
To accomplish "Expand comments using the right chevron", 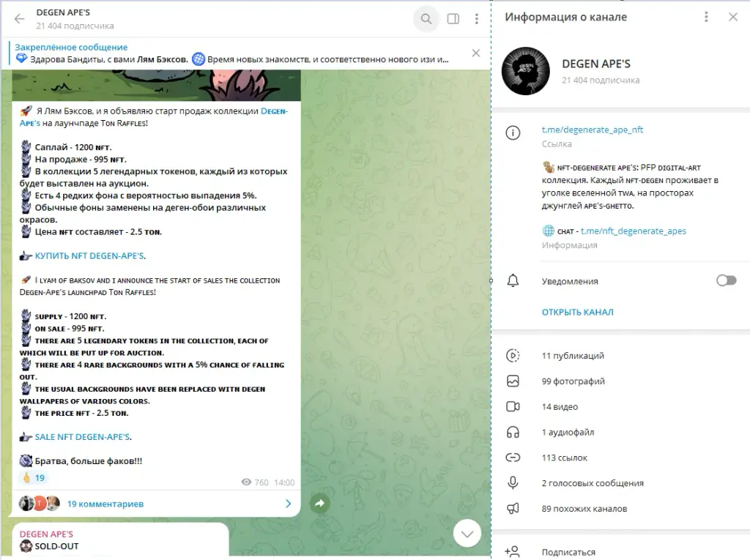I will click(x=288, y=504).
